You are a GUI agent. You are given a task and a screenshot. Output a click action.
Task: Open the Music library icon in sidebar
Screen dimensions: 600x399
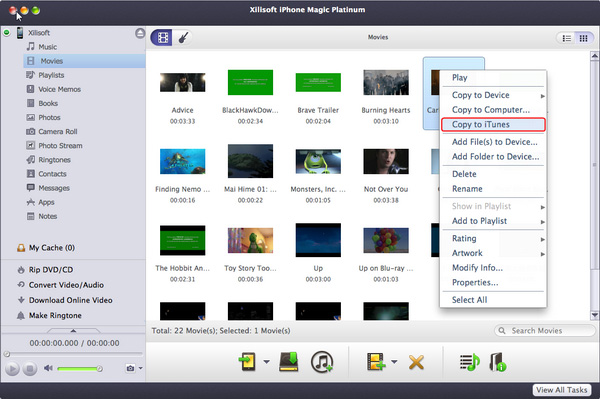pyautogui.click(x=31, y=47)
